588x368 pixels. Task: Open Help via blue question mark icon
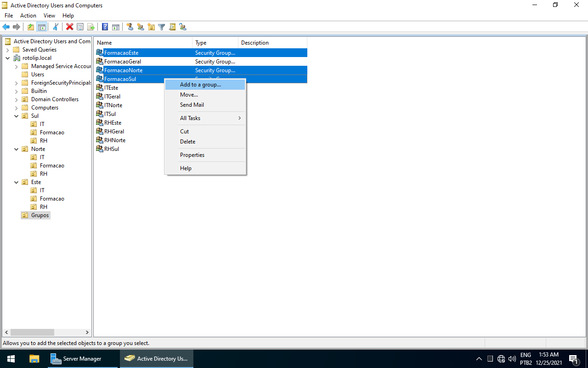[x=105, y=27]
